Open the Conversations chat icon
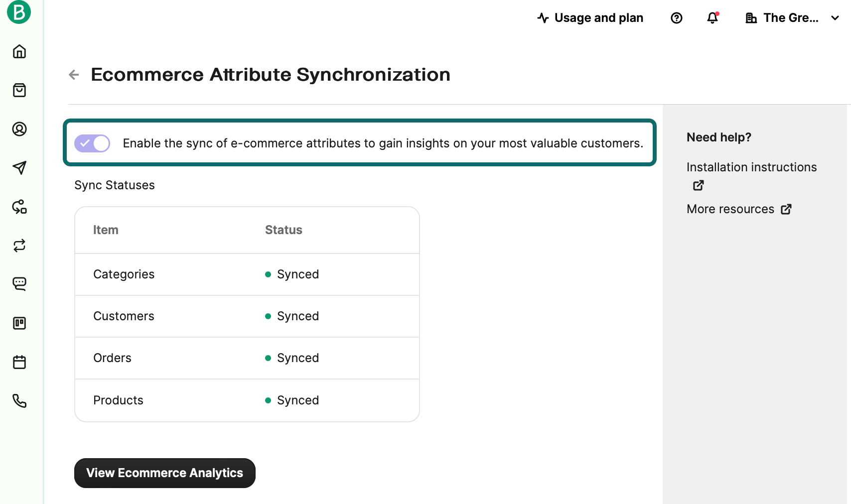 (x=19, y=284)
